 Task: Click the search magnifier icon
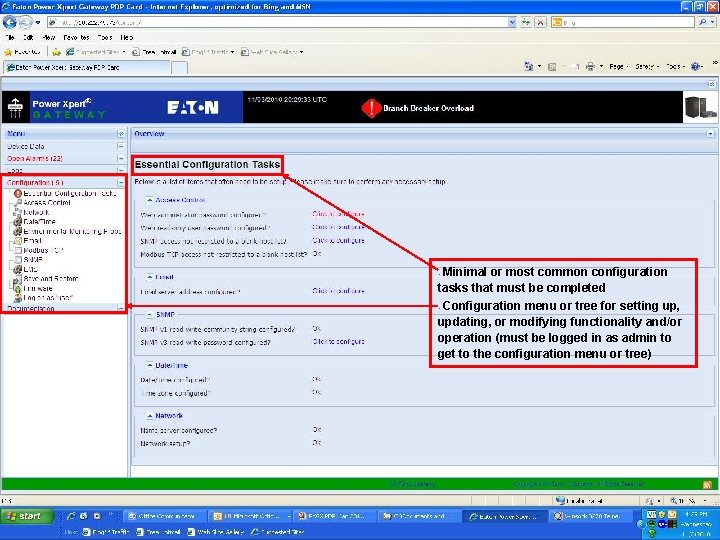pyautogui.click(x=703, y=22)
